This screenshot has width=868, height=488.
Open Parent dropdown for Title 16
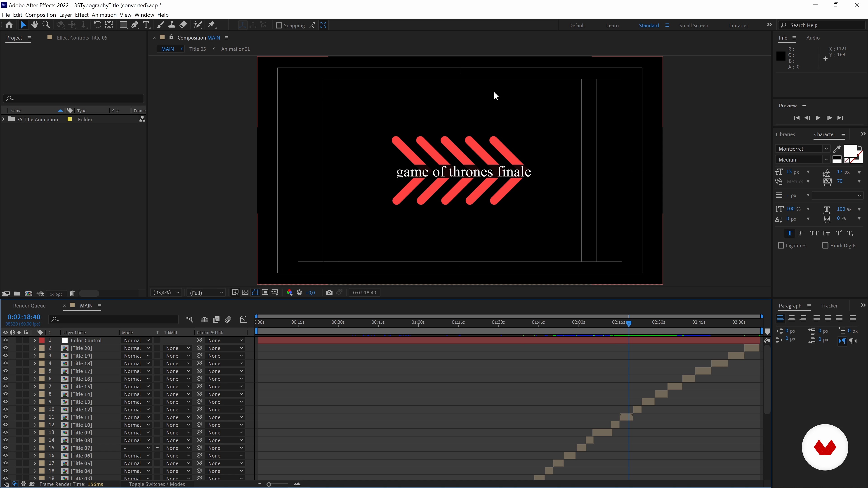pos(225,379)
